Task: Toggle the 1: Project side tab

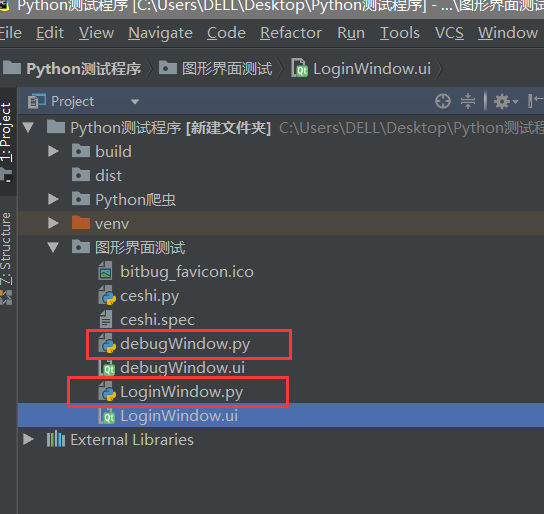Action: click(6, 142)
